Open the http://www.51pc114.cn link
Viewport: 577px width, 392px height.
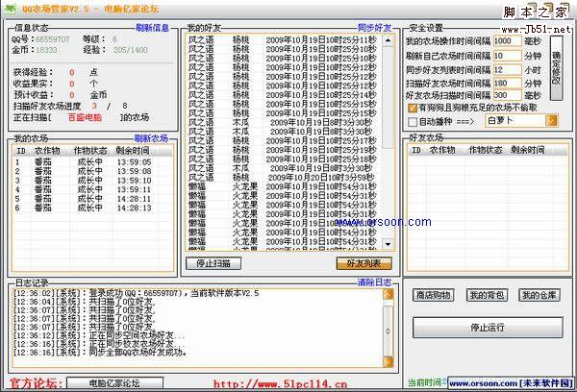coord(280,384)
